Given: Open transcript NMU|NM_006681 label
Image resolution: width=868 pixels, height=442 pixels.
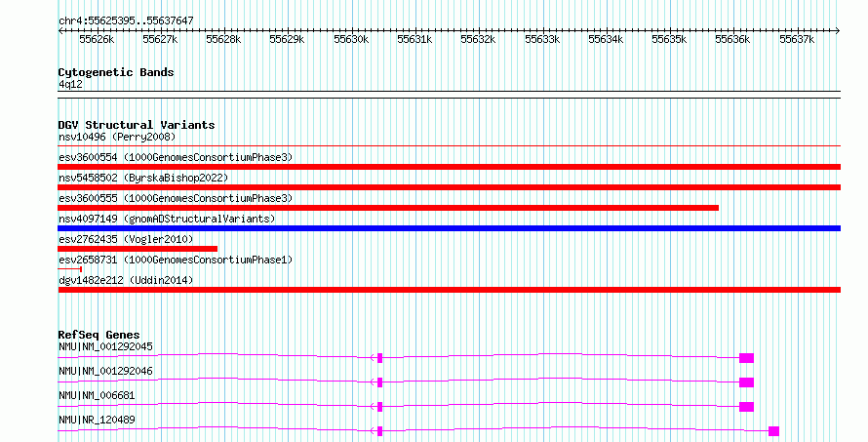Looking at the screenshot, I should point(97,395).
